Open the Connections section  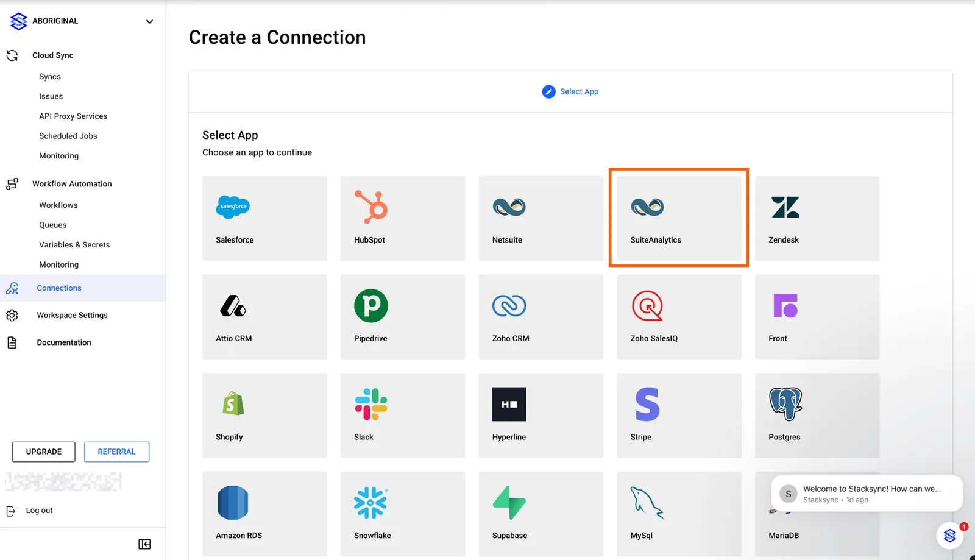pyautogui.click(x=83, y=288)
